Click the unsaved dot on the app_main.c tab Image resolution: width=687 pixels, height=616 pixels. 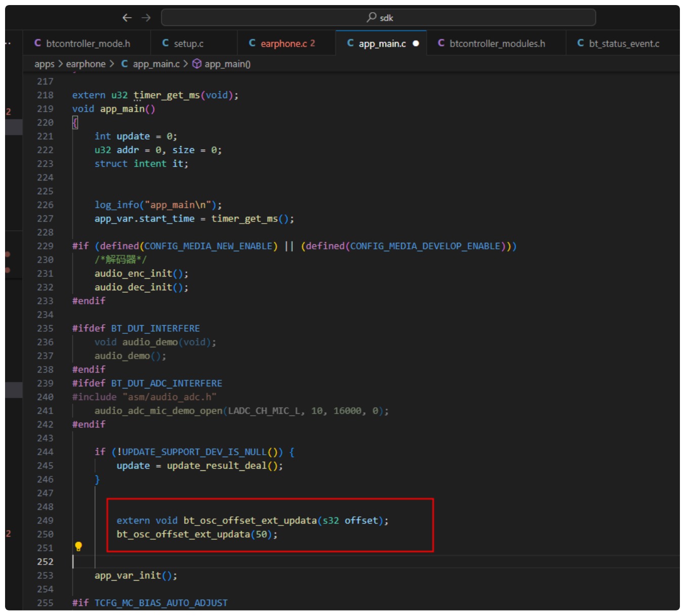(416, 43)
